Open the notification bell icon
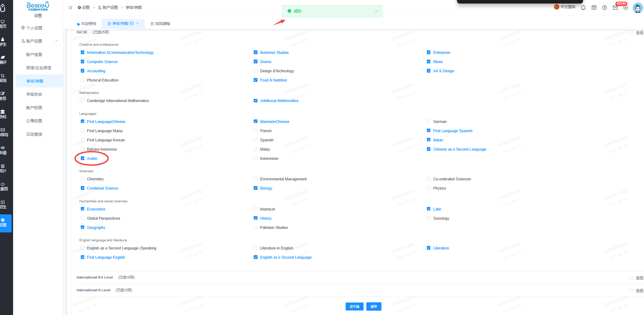The image size is (644, 315). click(x=583, y=7)
